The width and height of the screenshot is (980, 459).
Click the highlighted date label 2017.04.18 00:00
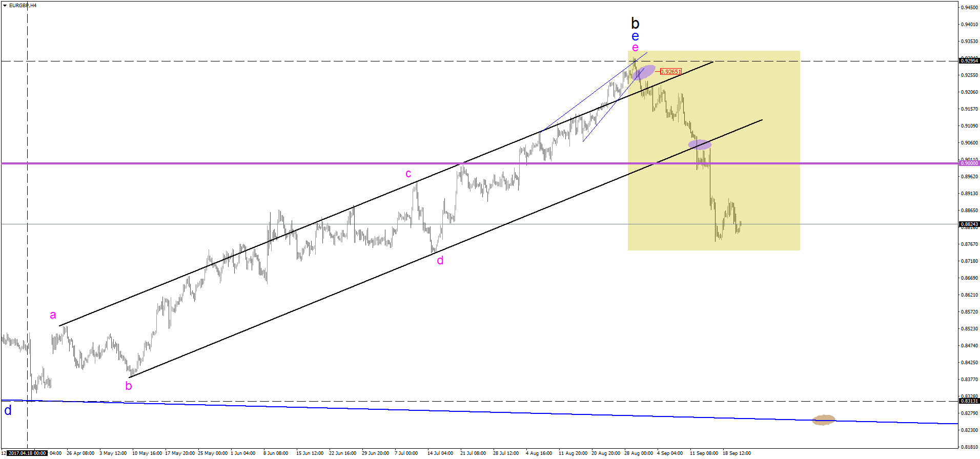tap(27, 453)
